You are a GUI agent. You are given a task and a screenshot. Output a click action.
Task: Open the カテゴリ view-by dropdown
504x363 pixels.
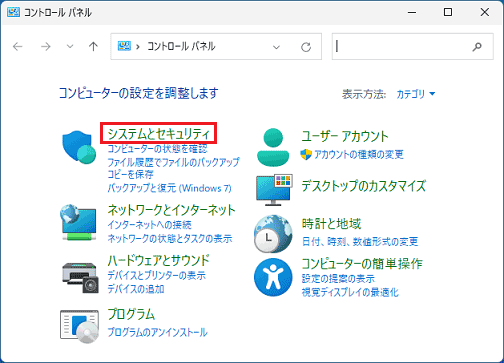[416, 94]
